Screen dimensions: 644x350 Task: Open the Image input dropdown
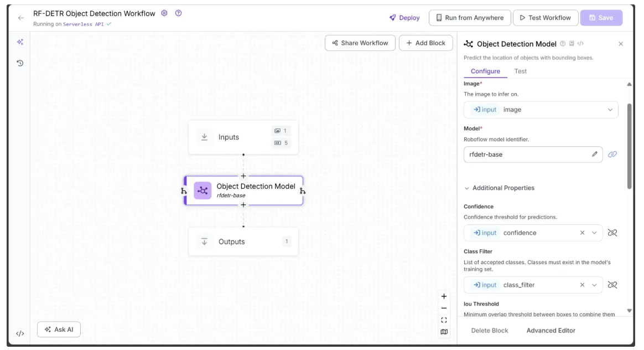click(x=610, y=110)
